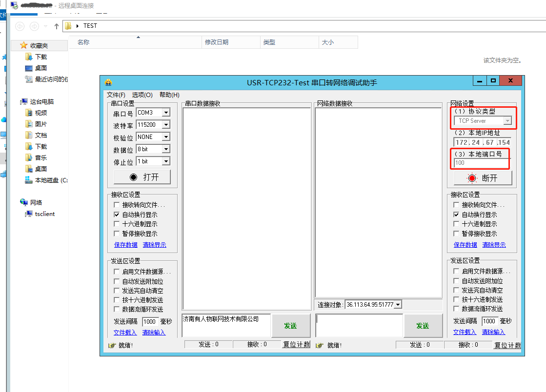This screenshot has width=546, height=392.
Task: Click the 网络 network icon in sidebar
Action: click(24, 202)
